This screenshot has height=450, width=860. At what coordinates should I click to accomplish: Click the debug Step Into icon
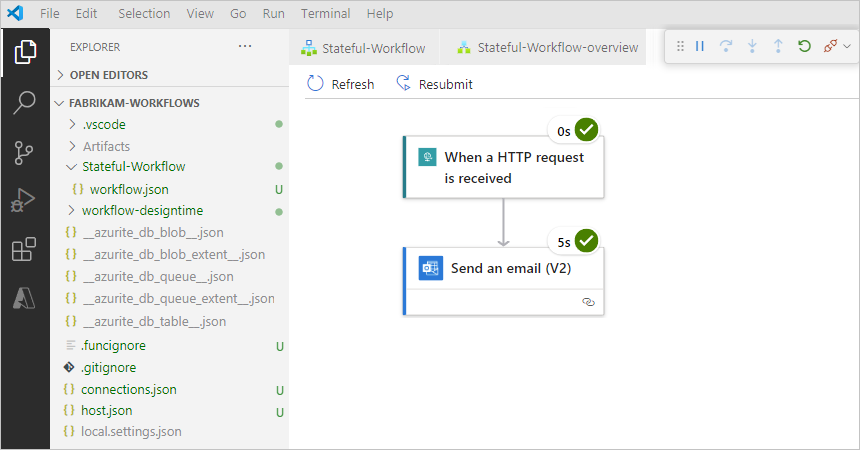tap(752, 47)
